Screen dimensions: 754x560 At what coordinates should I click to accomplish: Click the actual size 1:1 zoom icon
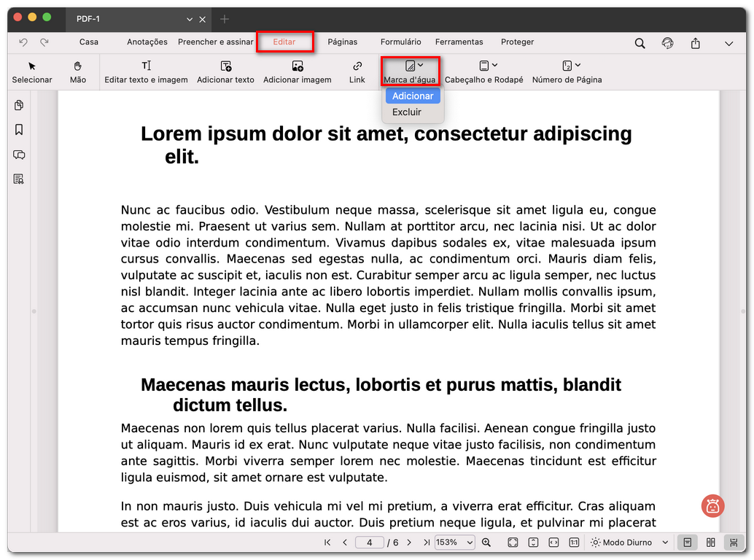click(x=574, y=542)
